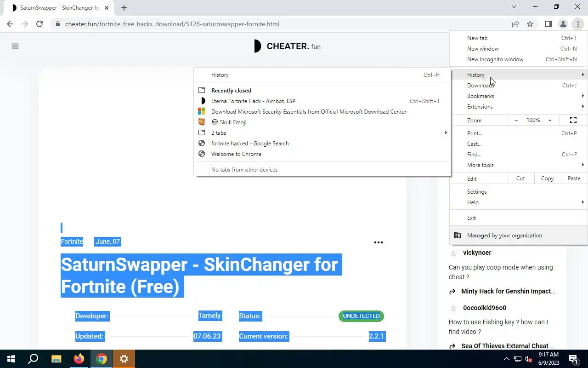
Task: Open the new tab plus button
Action: click(124, 8)
